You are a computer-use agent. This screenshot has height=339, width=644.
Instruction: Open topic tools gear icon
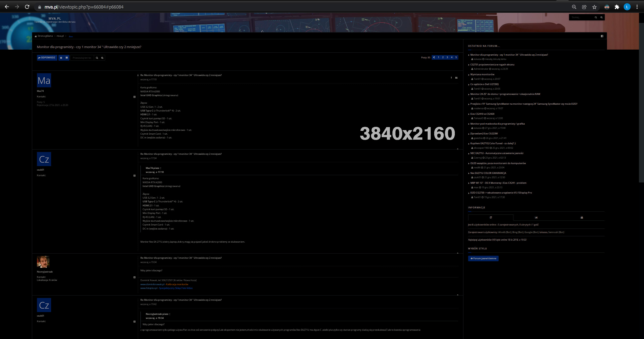coord(61,58)
